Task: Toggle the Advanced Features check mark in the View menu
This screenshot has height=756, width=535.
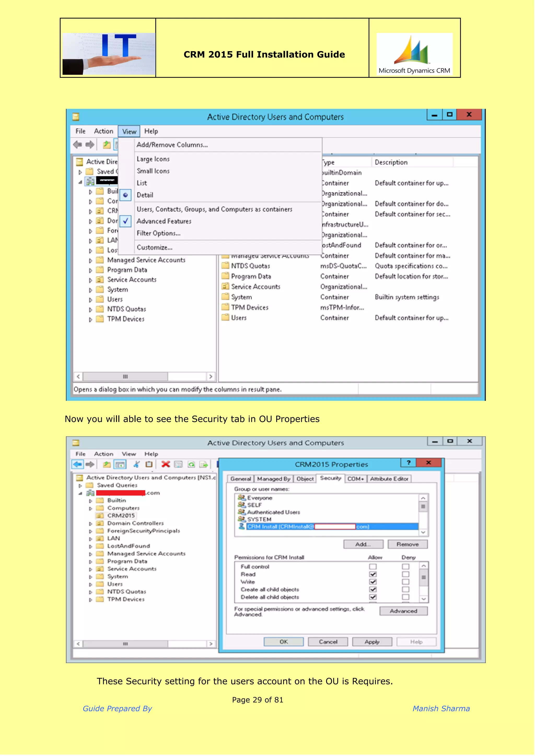Action: (125, 221)
